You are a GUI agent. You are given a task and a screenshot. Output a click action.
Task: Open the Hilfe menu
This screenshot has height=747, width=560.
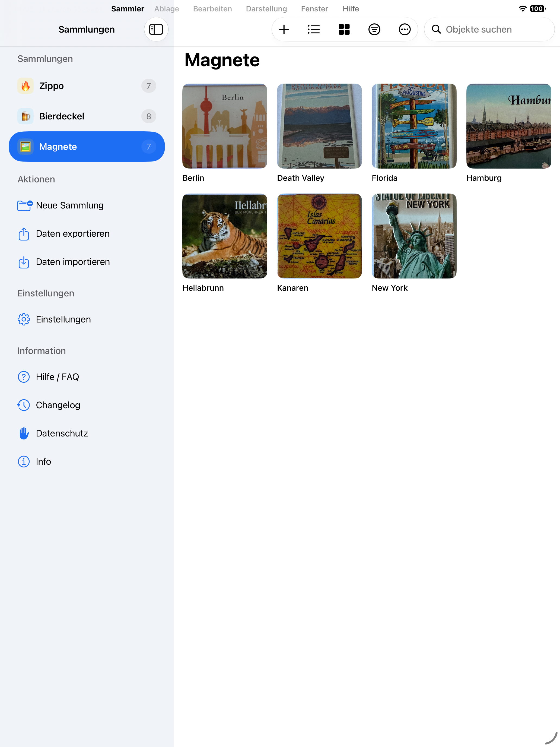point(351,9)
